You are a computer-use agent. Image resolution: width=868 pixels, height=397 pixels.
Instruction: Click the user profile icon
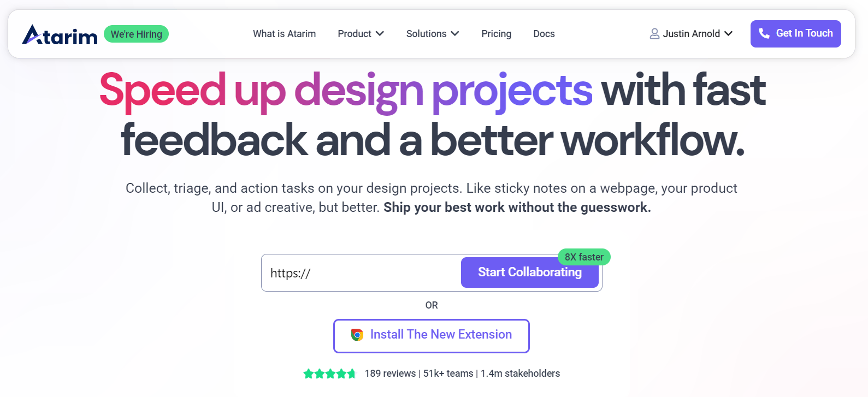pyautogui.click(x=654, y=34)
